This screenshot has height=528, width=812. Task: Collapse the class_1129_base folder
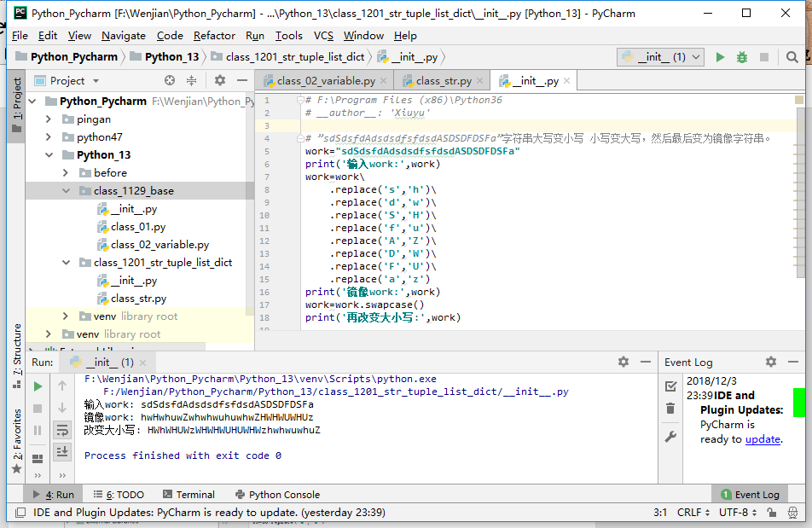pos(66,191)
